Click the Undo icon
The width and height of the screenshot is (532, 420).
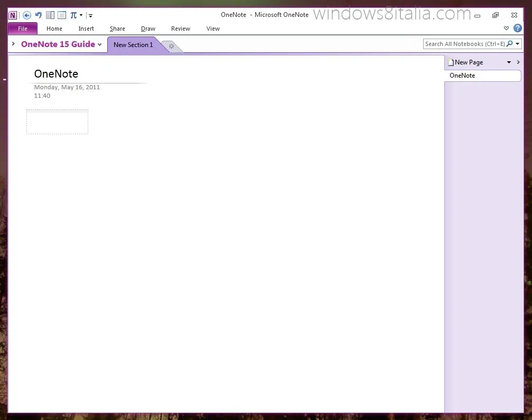pyautogui.click(x=38, y=15)
